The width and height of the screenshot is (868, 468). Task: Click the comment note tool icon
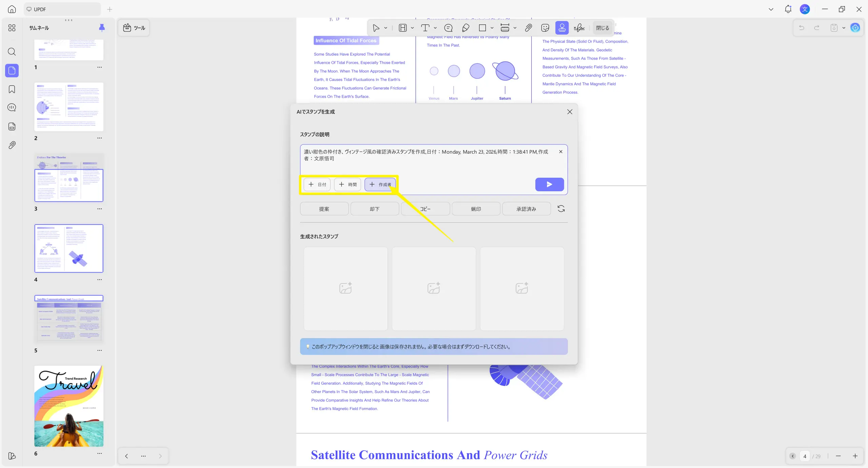tap(448, 28)
